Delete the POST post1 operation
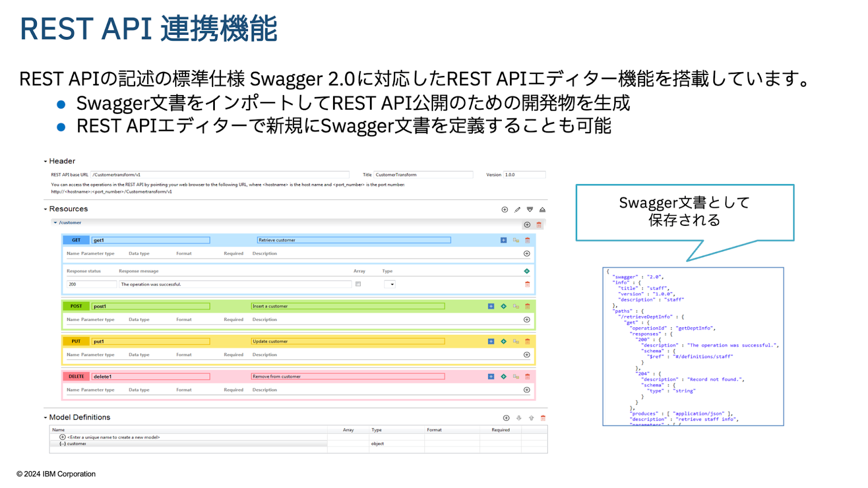 pyautogui.click(x=527, y=306)
